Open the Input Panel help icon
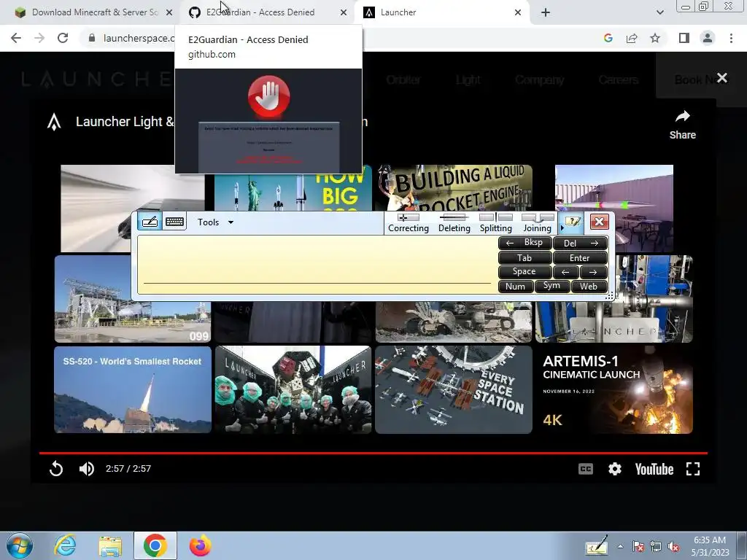 (572, 222)
